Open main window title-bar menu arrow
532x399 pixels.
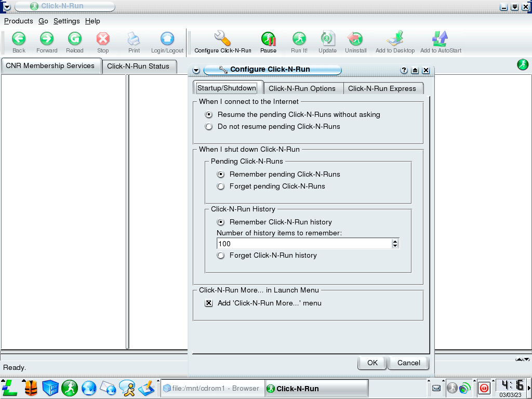click(7, 6)
